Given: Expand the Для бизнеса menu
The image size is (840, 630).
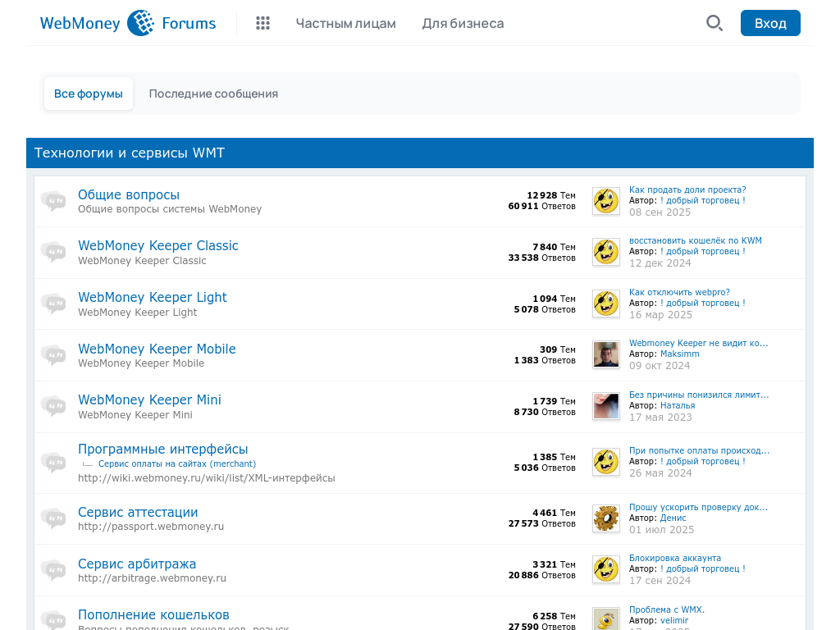Looking at the screenshot, I should coord(463,23).
